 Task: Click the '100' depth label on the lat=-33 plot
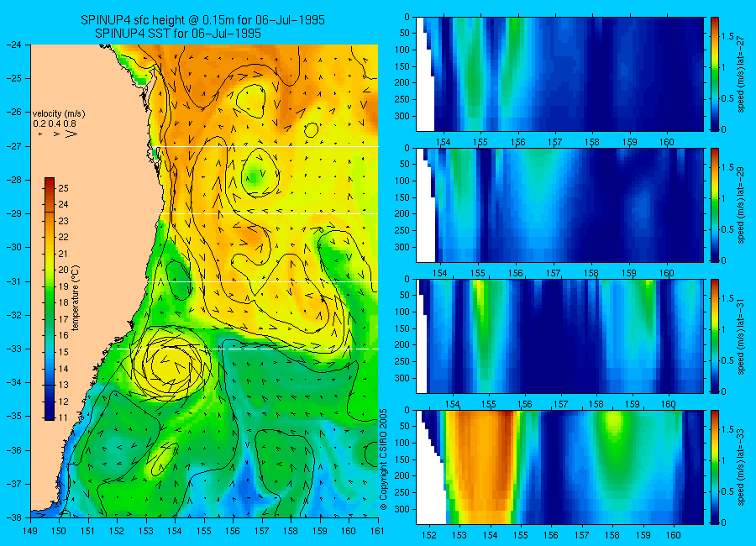click(x=402, y=443)
